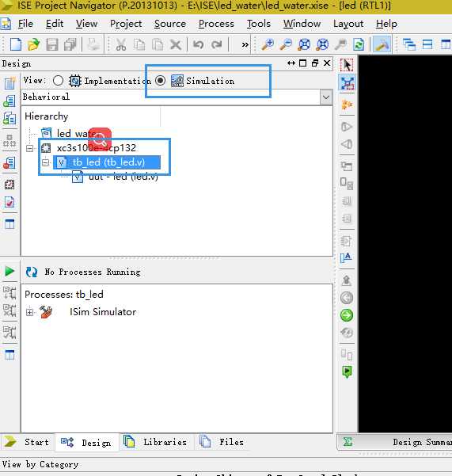Select the Implementation view radio button
452x476 pixels.
point(58,81)
